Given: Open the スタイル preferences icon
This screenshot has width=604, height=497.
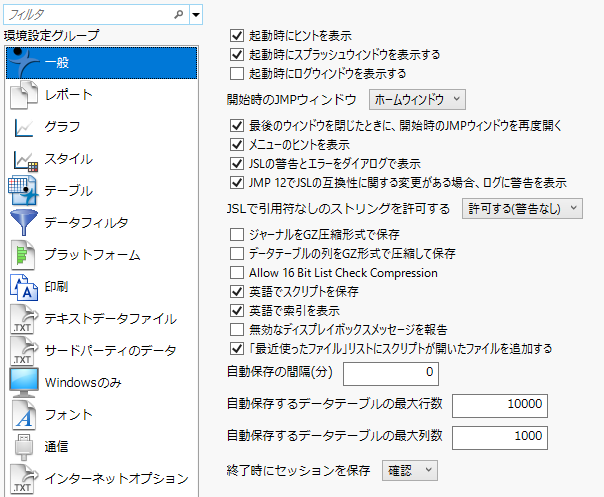Looking at the screenshot, I should (25, 160).
